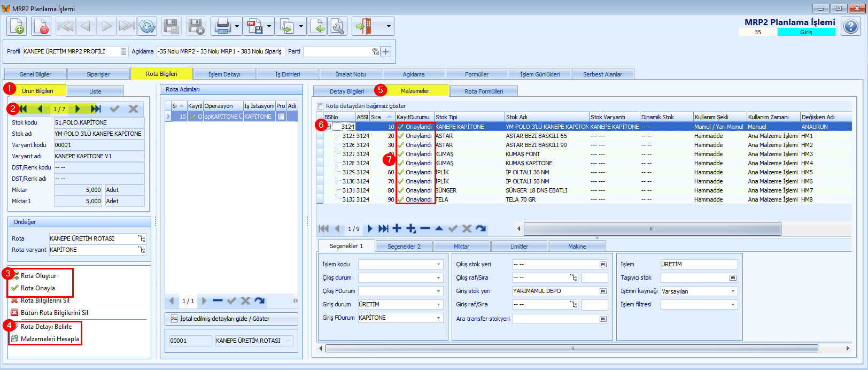The height and width of the screenshot is (370, 868).
Task: Refresh the materials list with the curved arrow icon
Action: (481, 228)
